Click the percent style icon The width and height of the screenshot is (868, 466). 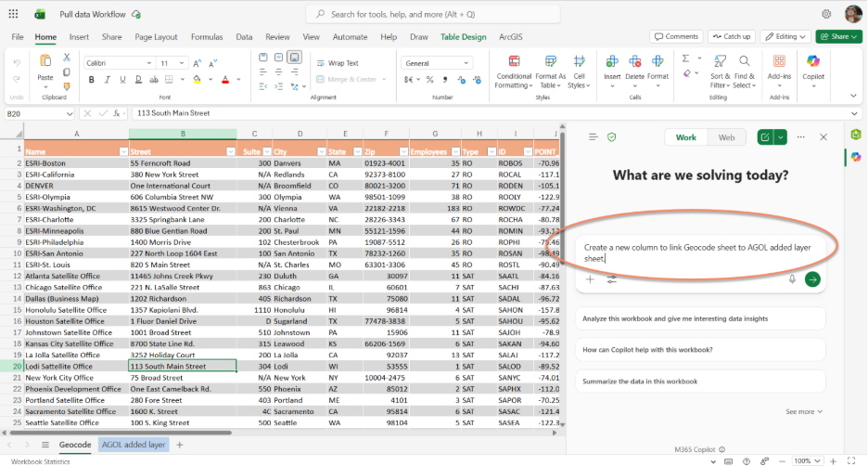429,80
